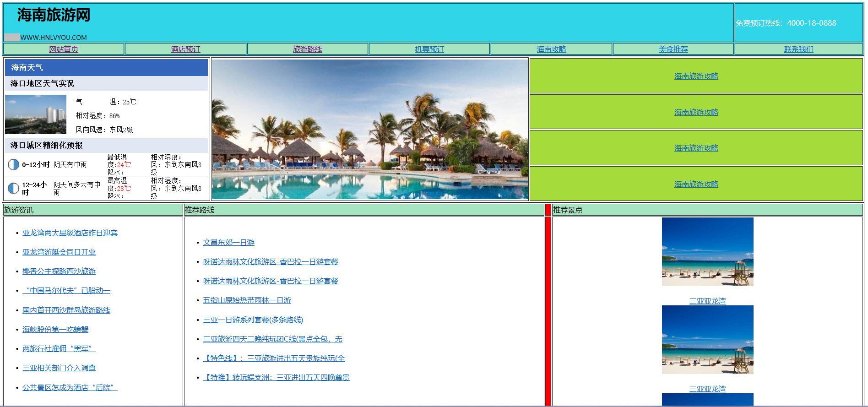Click the 免费预订热线 4000-18-0888 hotline text
Viewport: 868px width, 407px height.
coord(786,23)
